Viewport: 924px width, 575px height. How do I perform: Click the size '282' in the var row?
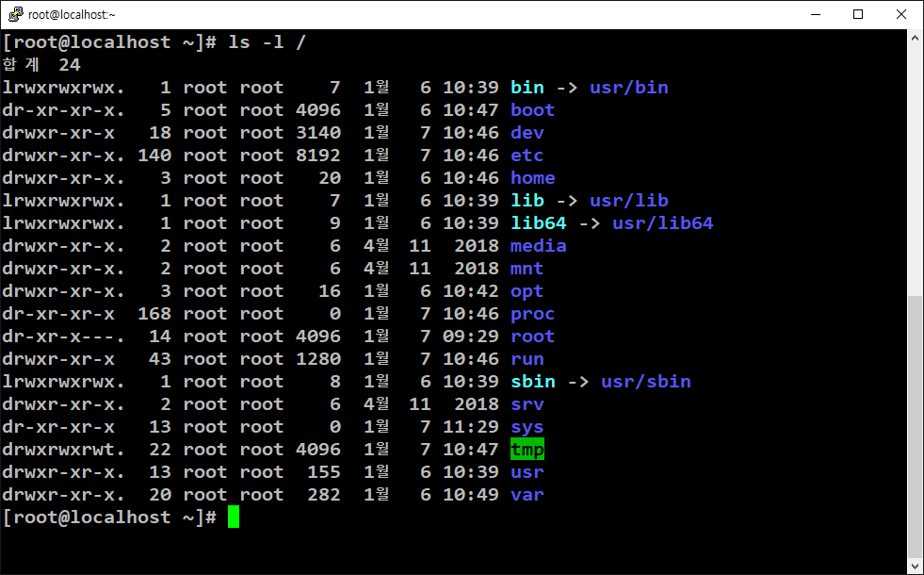pos(323,495)
